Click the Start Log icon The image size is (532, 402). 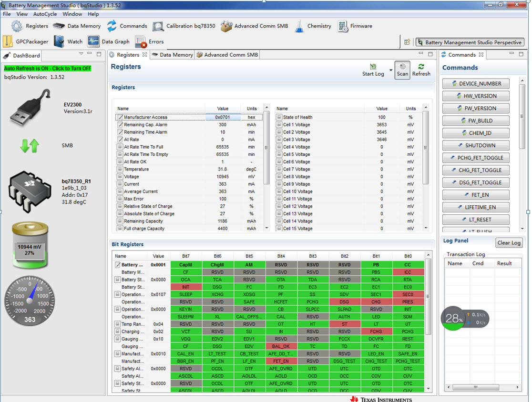pos(373,66)
